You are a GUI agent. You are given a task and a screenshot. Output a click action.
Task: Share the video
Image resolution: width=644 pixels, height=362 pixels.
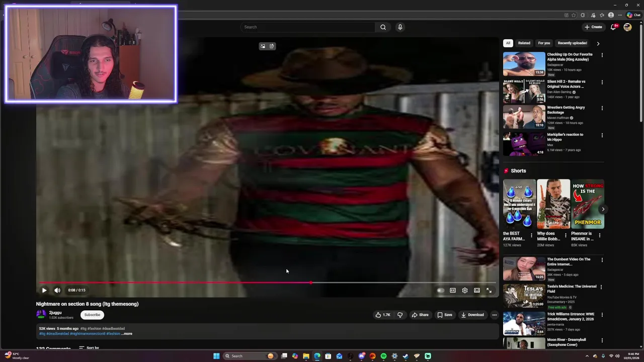coord(420,315)
